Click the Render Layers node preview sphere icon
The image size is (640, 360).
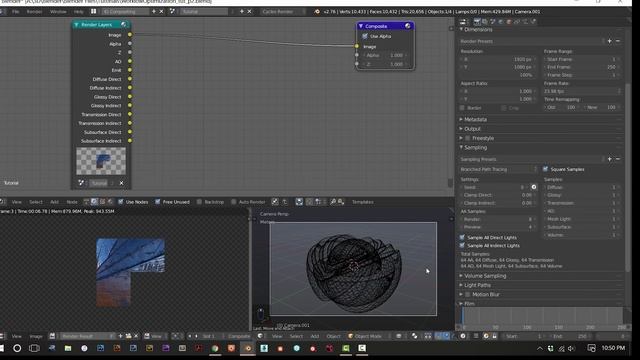[x=124, y=25]
